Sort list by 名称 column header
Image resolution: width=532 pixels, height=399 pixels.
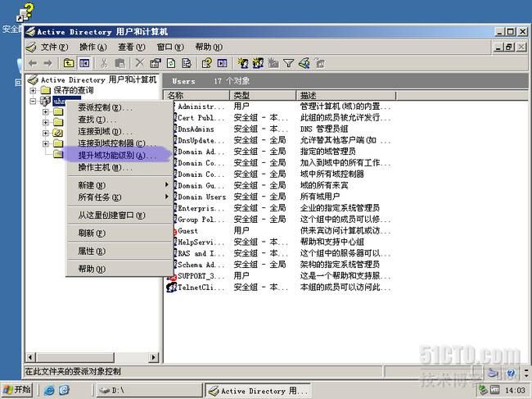197,95
